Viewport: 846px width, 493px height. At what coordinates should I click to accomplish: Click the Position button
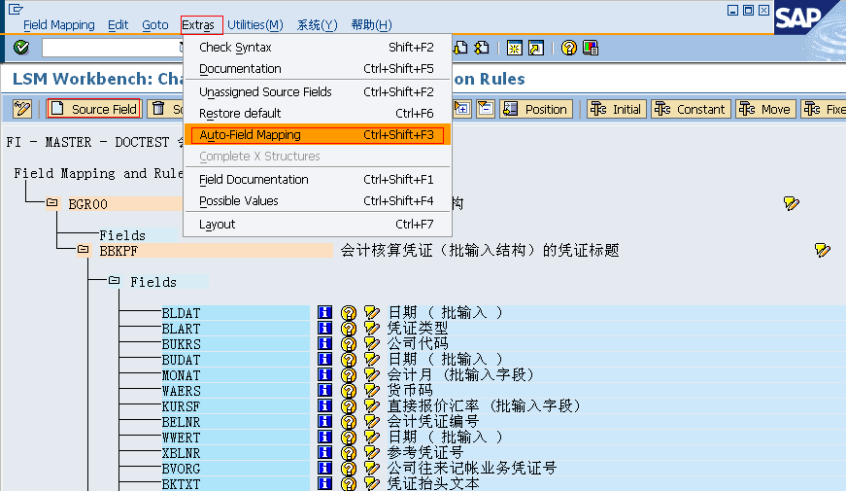tap(536, 109)
